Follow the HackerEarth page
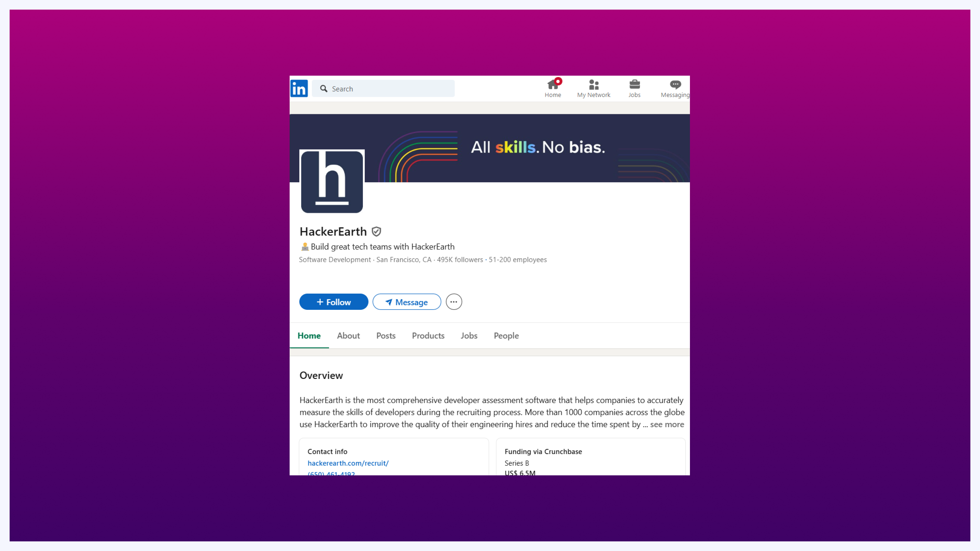The image size is (980, 551). [x=334, y=302]
